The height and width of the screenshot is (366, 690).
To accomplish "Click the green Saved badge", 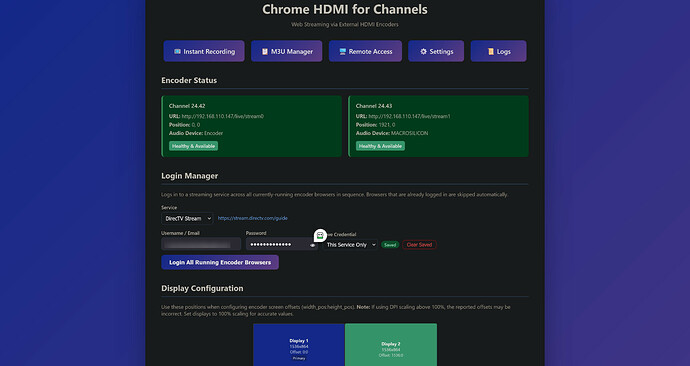I will point(390,245).
